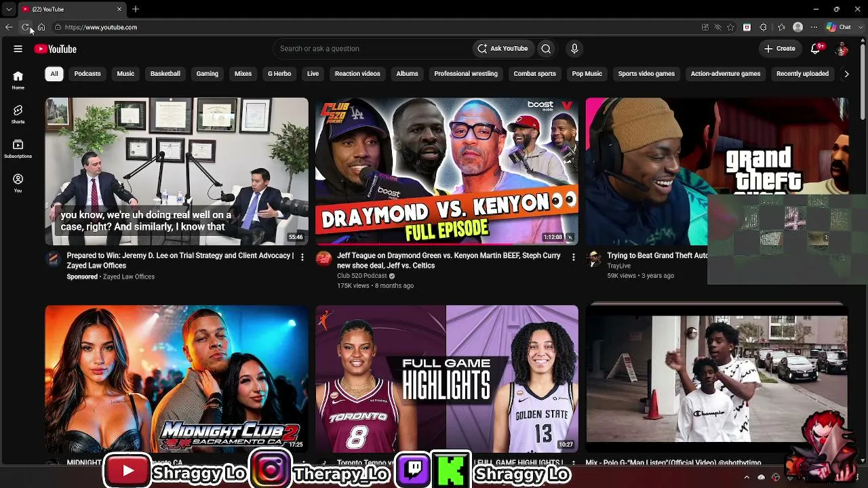
Task: Filter by Sports video games chip
Action: (646, 74)
